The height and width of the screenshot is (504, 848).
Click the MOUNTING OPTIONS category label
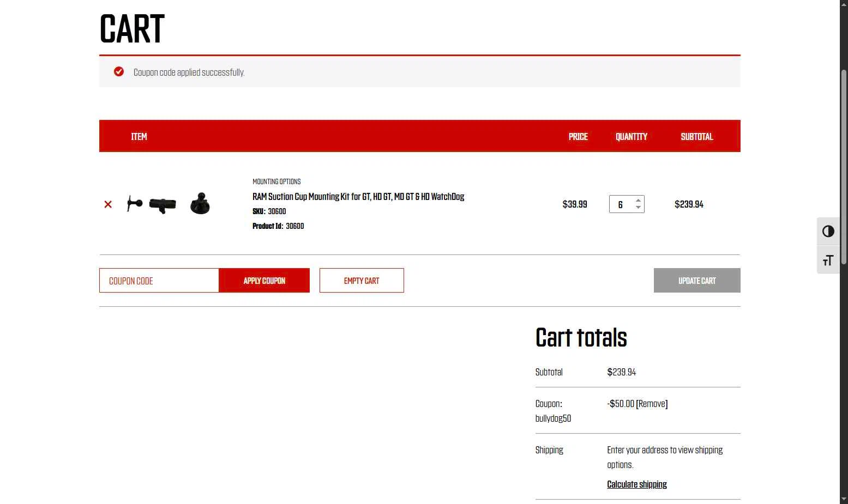tap(276, 181)
